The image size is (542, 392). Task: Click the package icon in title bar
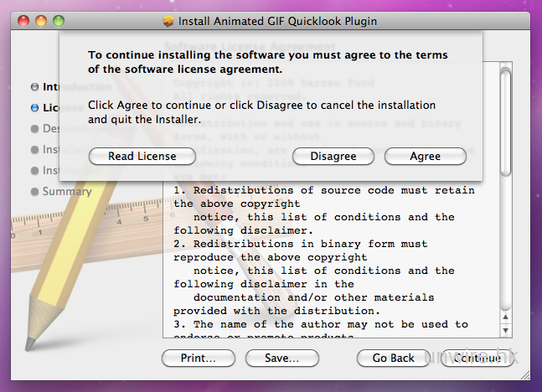[x=169, y=20]
